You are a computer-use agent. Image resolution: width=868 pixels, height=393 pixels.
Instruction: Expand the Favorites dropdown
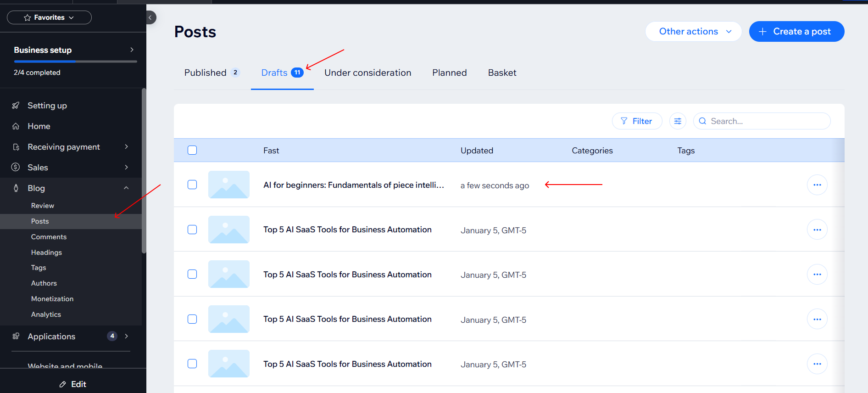[x=49, y=17]
